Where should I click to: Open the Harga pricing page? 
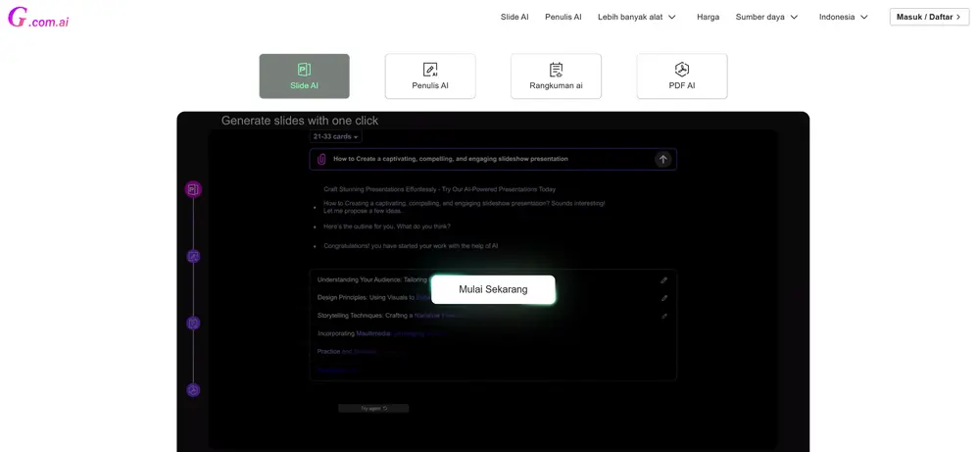pyautogui.click(x=709, y=17)
